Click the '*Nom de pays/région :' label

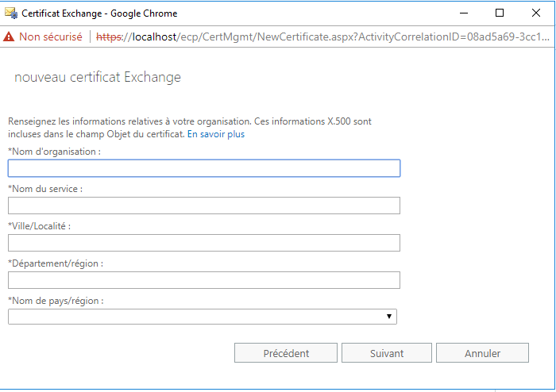56,301
